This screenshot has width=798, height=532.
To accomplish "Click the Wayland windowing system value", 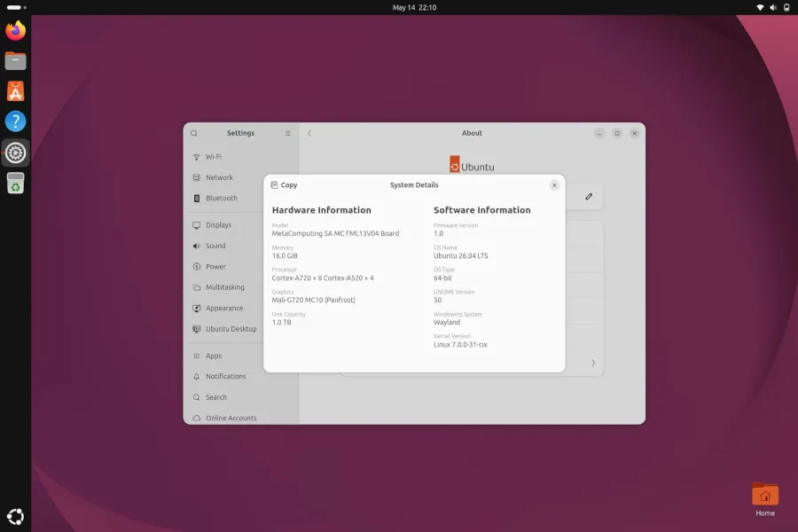I will tap(447, 322).
